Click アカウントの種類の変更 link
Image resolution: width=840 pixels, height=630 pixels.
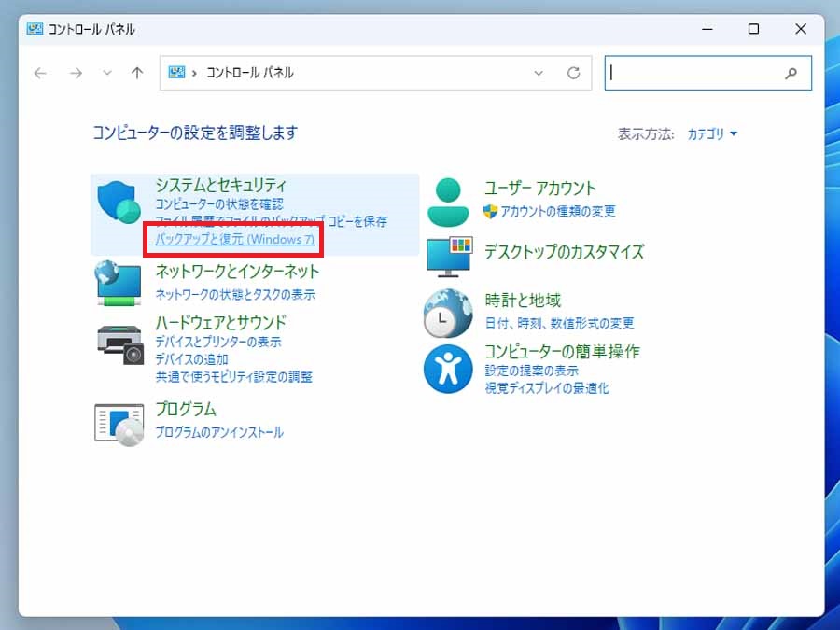pyautogui.click(x=558, y=211)
